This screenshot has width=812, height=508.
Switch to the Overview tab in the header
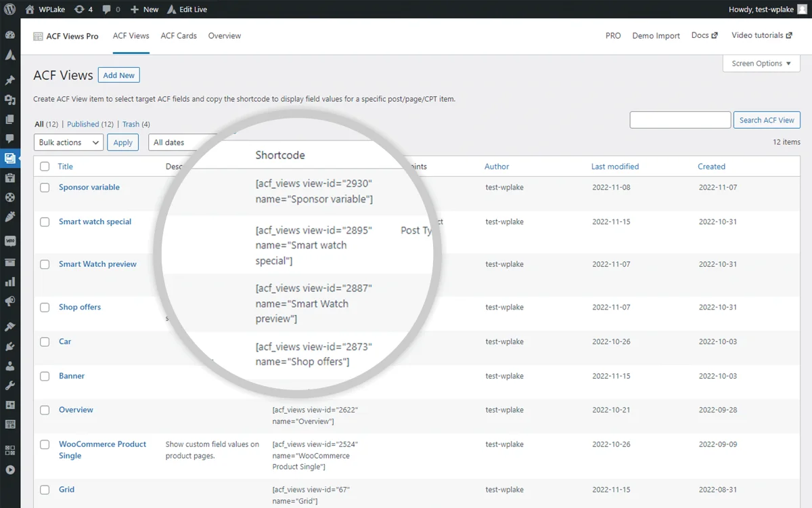click(x=225, y=36)
